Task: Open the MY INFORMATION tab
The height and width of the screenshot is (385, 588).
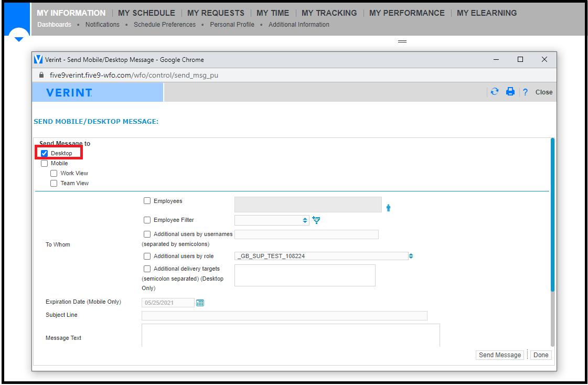Action: tap(71, 13)
